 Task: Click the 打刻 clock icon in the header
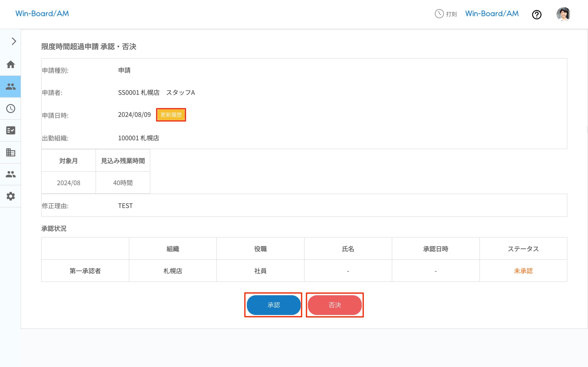click(x=439, y=14)
